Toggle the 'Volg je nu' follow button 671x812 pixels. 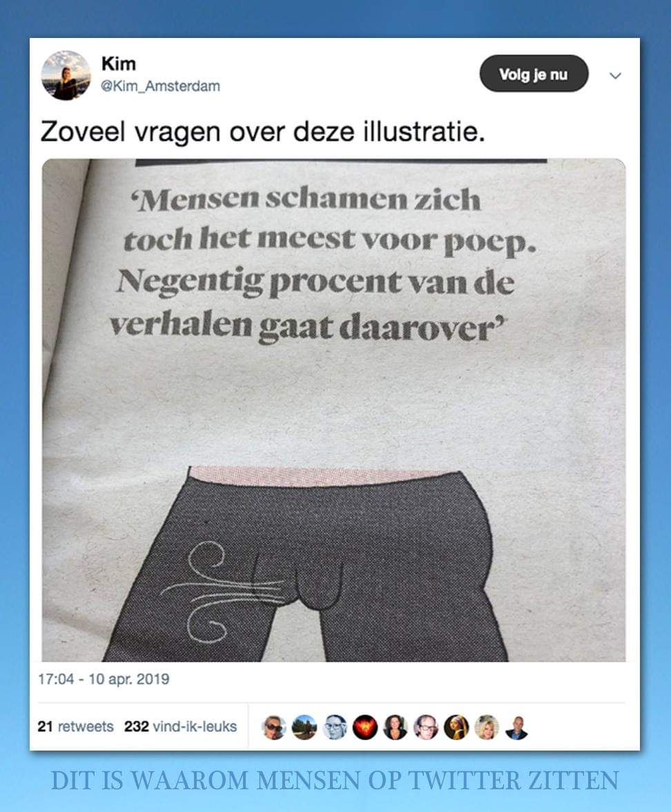[534, 73]
